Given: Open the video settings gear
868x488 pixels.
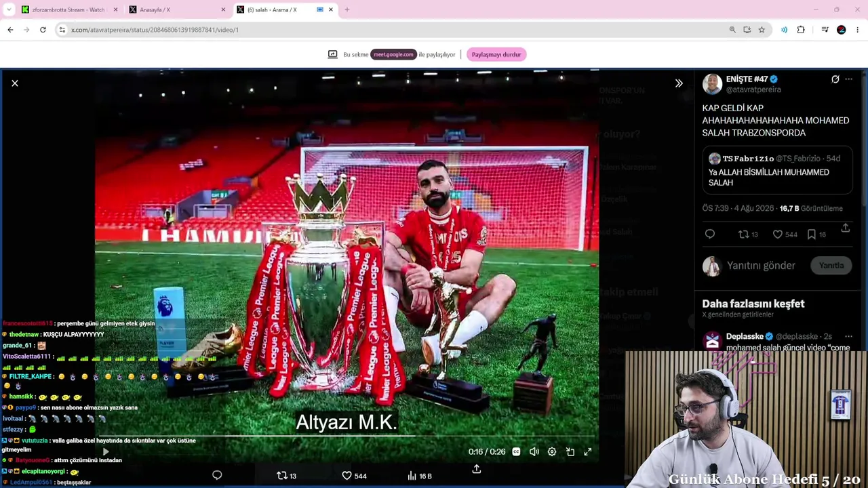Looking at the screenshot, I should point(552,451).
